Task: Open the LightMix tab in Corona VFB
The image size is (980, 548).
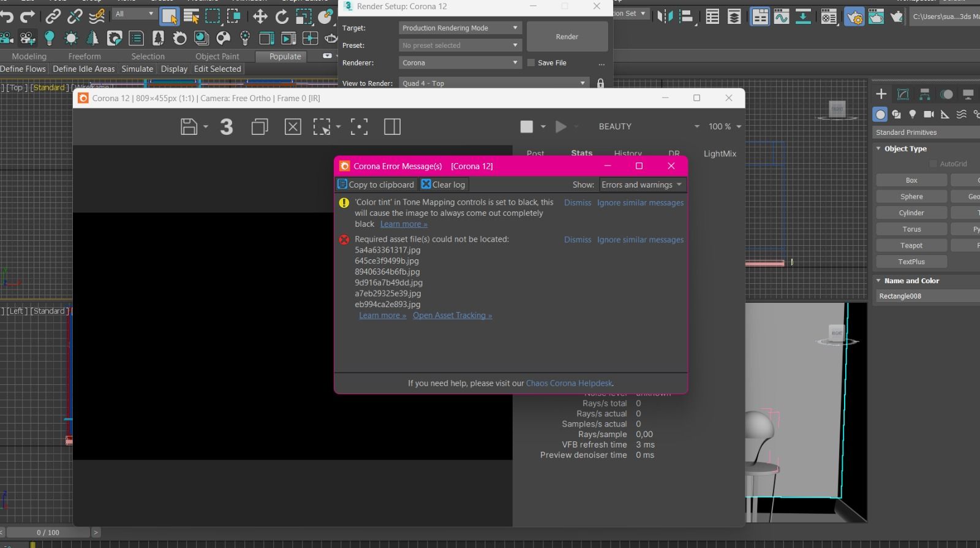Action: [720, 153]
